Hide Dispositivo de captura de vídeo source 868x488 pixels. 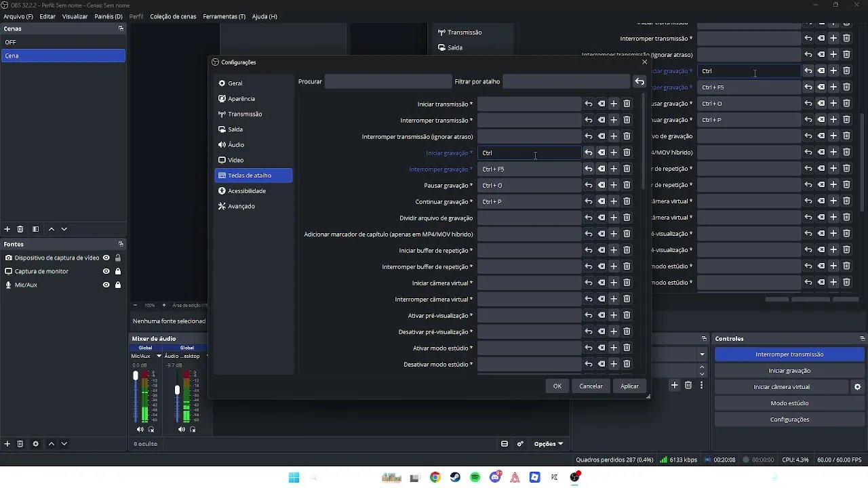pyautogui.click(x=106, y=258)
